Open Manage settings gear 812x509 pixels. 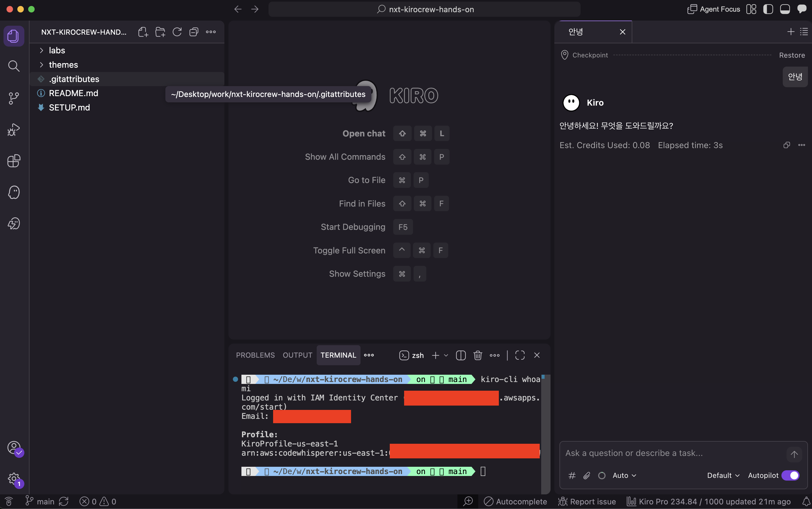(14, 479)
